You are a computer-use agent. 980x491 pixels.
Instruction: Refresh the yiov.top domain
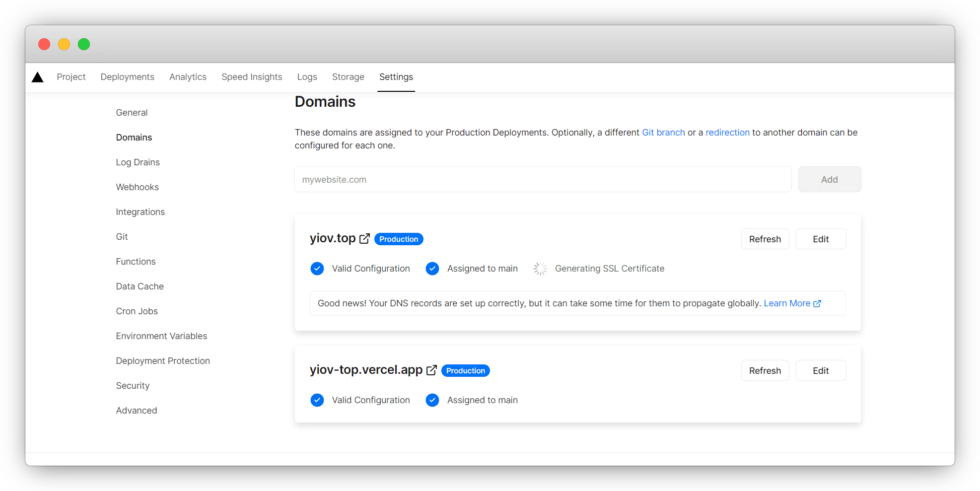click(765, 239)
